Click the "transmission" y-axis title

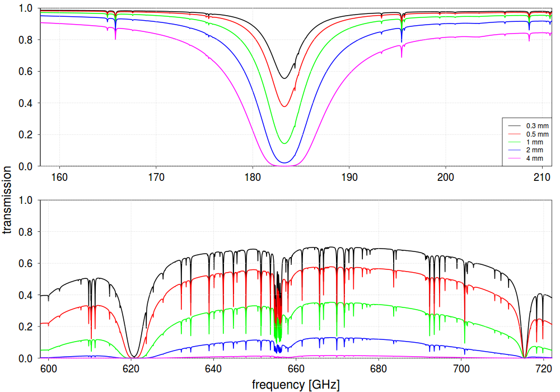point(7,199)
